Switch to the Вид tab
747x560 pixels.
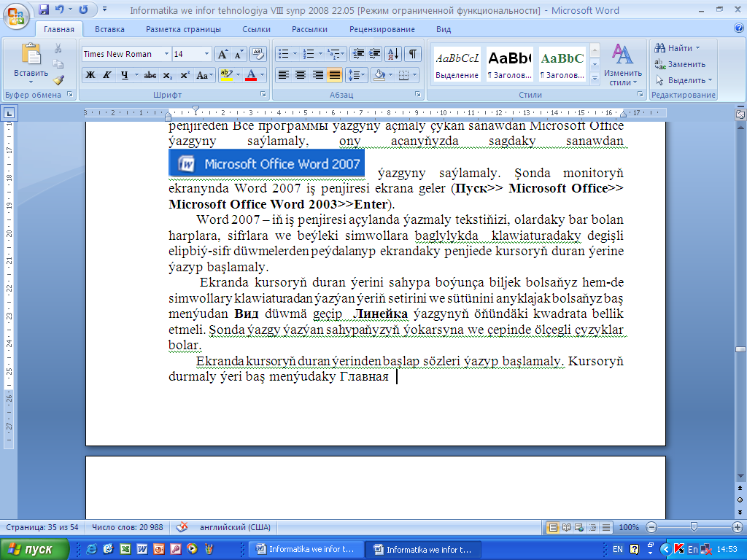(x=444, y=29)
